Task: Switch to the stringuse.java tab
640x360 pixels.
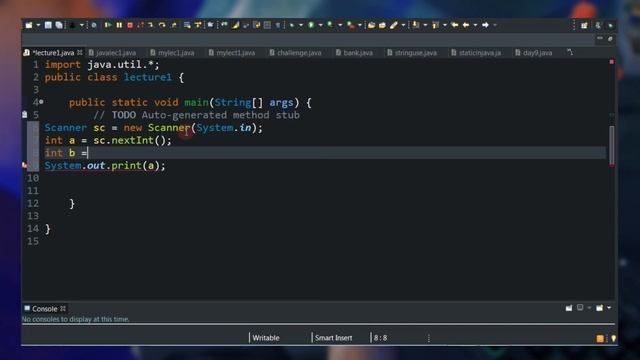Action: click(x=412, y=53)
